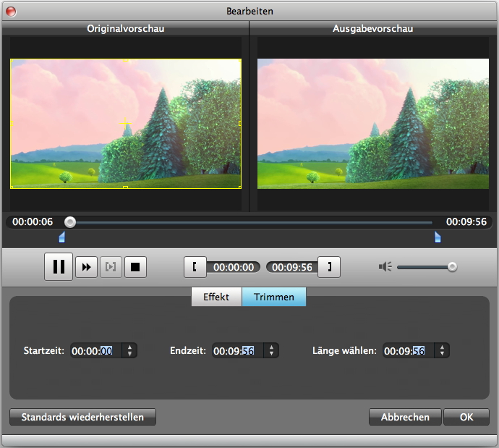Screen dimensions: 499x448
Task: Click the Endzeit time field
Action: click(x=238, y=350)
